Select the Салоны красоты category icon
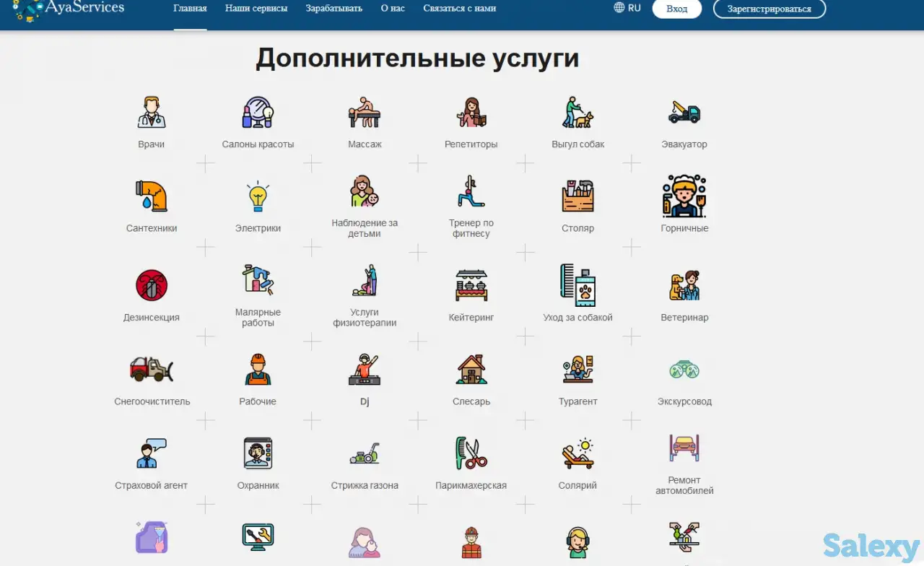Screen dimensions: 924x566 coord(258,112)
